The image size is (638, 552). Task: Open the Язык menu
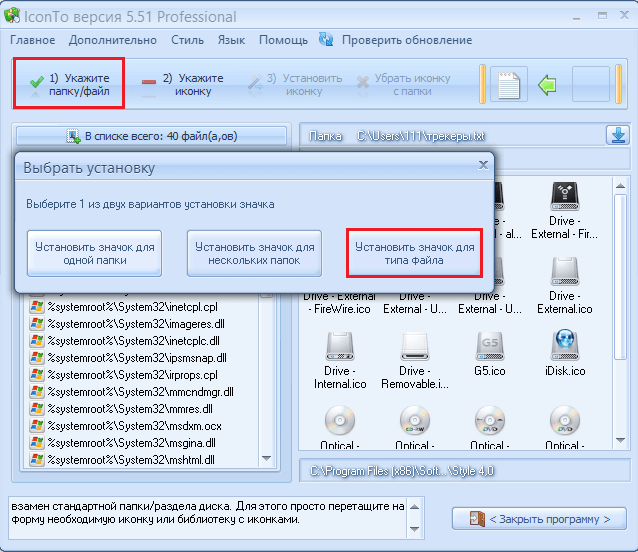tap(231, 40)
